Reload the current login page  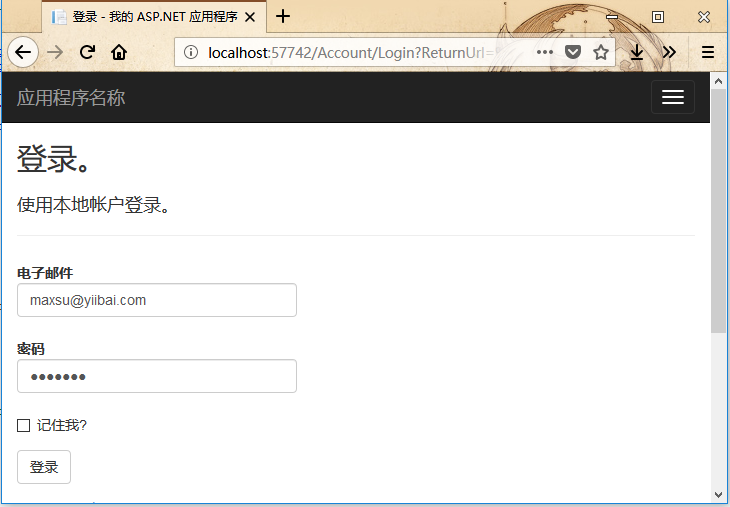coord(87,52)
